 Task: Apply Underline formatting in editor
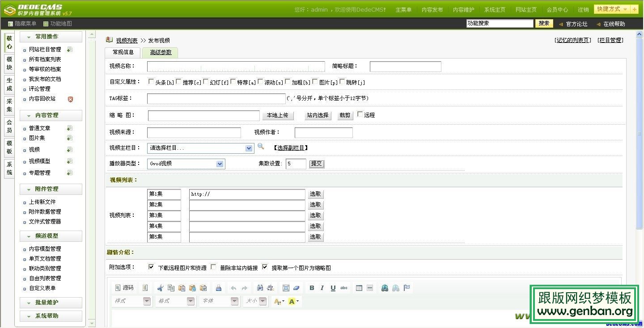coord(333,288)
